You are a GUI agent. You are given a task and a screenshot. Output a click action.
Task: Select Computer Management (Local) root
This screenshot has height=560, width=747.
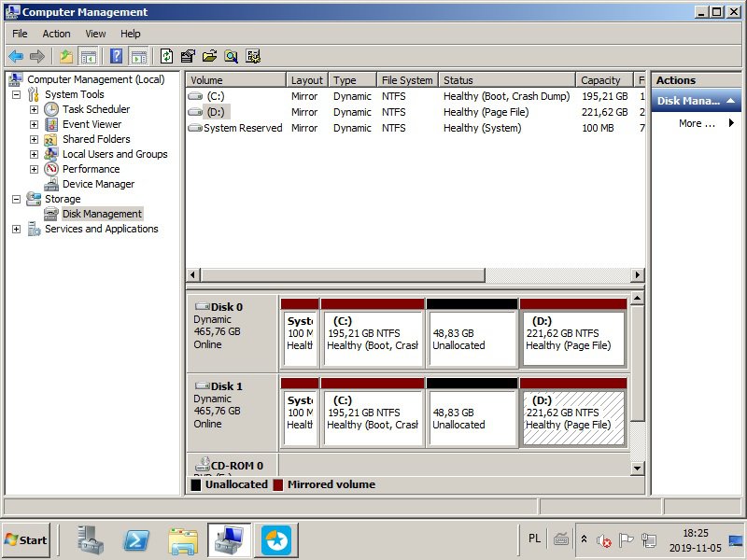(x=96, y=79)
